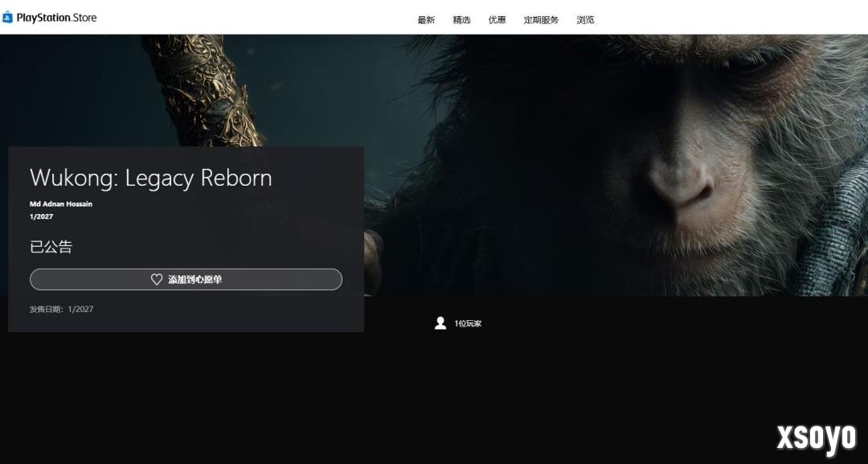Click the 1/2027 date under publisher name

point(42,216)
